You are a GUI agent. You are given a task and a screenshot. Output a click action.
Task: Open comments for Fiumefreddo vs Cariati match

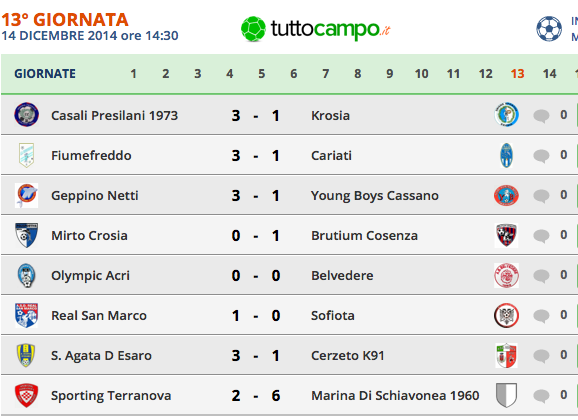pos(541,155)
